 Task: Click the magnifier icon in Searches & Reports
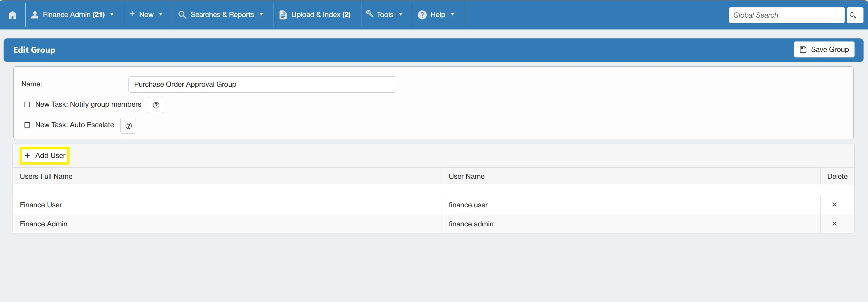tap(182, 15)
